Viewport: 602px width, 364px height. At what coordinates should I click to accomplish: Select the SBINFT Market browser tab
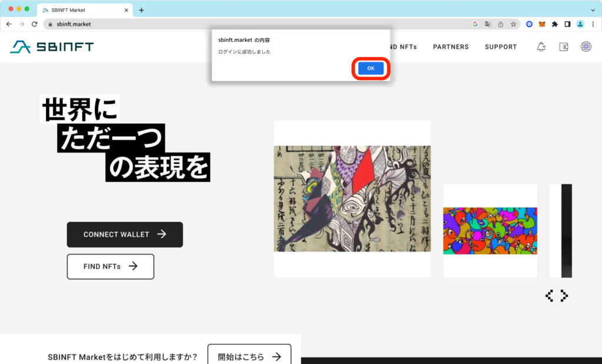coord(85,11)
